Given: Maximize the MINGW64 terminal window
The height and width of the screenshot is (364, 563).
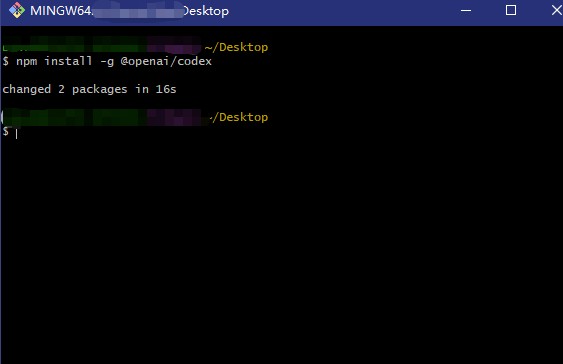Looking at the screenshot, I should (x=511, y=10).
